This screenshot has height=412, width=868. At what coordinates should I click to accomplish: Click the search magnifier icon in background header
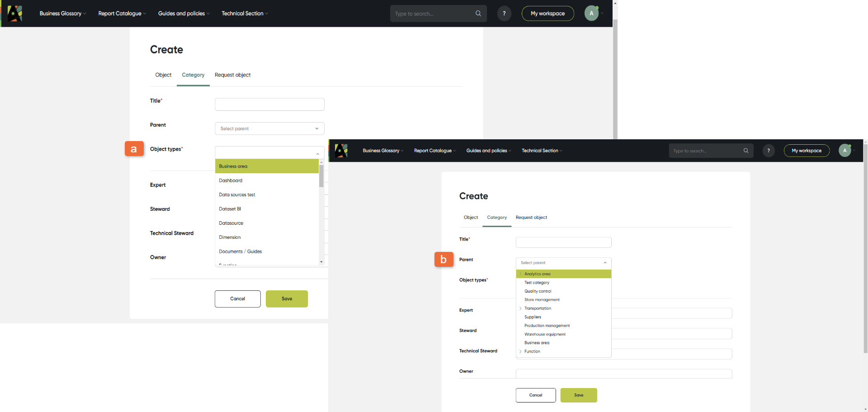click(478, 14)
